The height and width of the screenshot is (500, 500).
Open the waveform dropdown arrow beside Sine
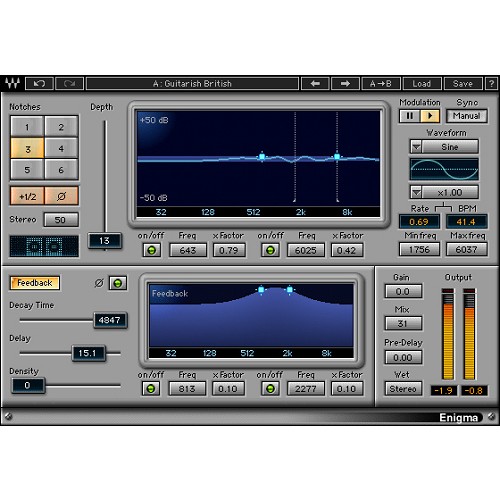coord(416,147)
